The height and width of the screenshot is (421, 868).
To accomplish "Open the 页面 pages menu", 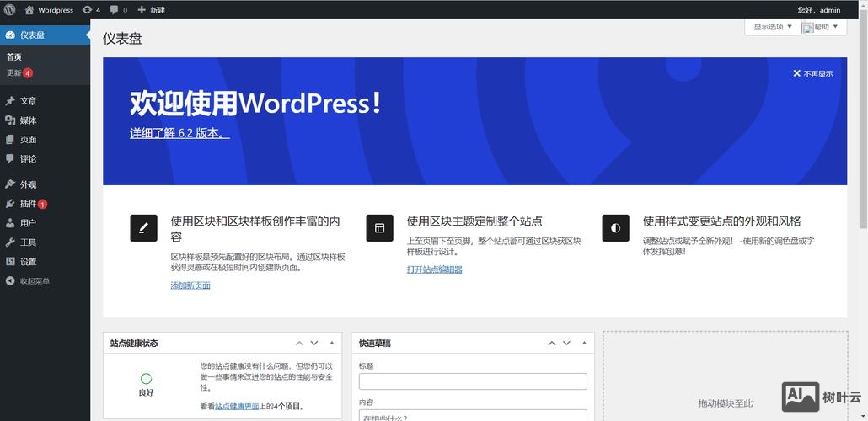I will click(x=45, y=140).
